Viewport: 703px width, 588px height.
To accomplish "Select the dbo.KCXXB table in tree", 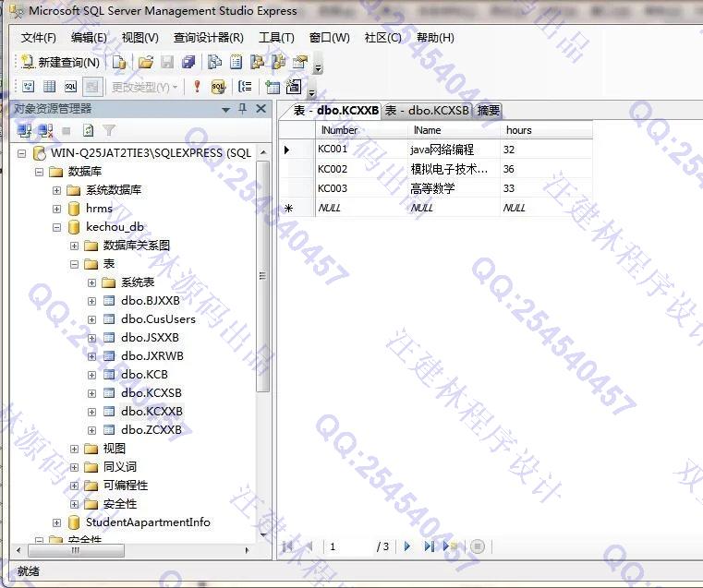I will (152, 411).
